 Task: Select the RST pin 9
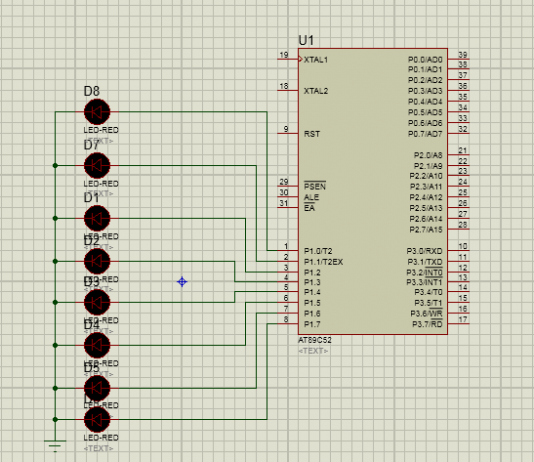click(x=288, y=133)
